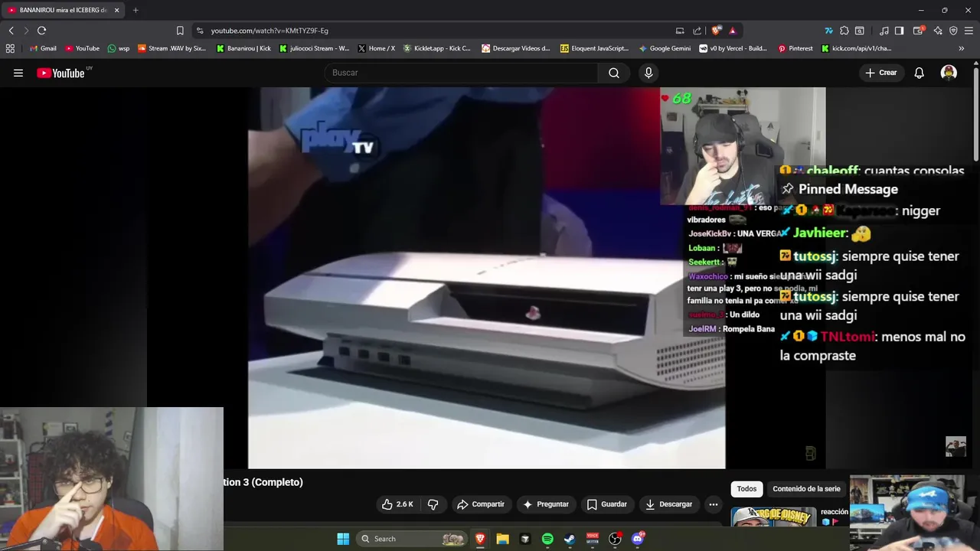Open the Gmail bookmark

coord(42,48)
